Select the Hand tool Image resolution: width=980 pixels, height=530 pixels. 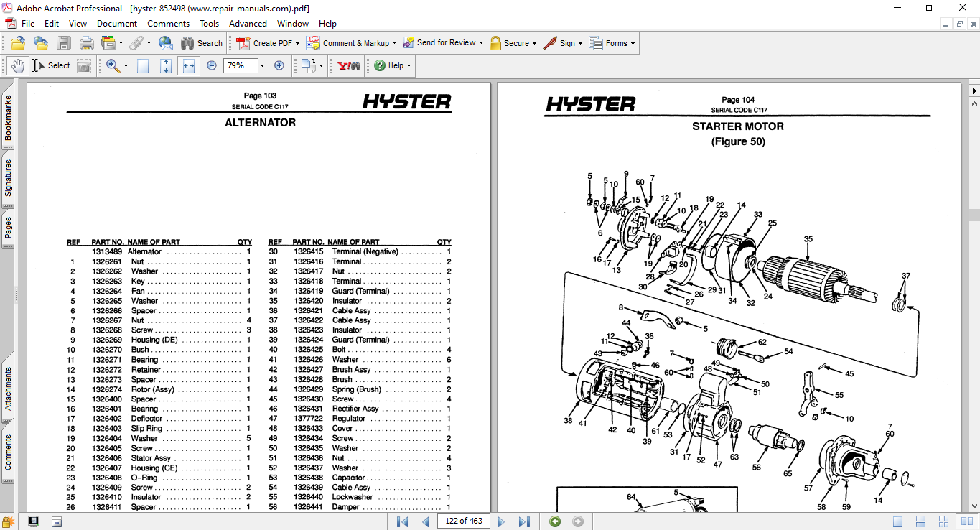(17, 65)
